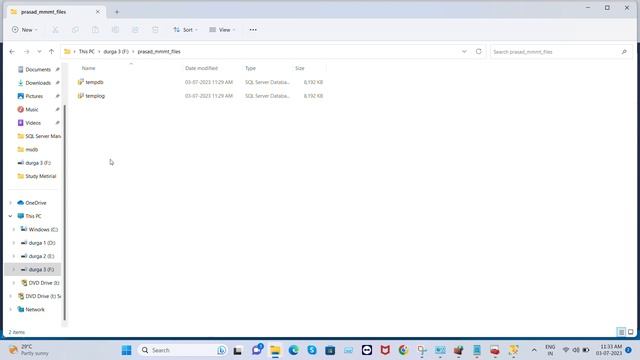Viewport: 640px width, 360px height.
Task: Add a new File Explorer tab
Action: 117,12
